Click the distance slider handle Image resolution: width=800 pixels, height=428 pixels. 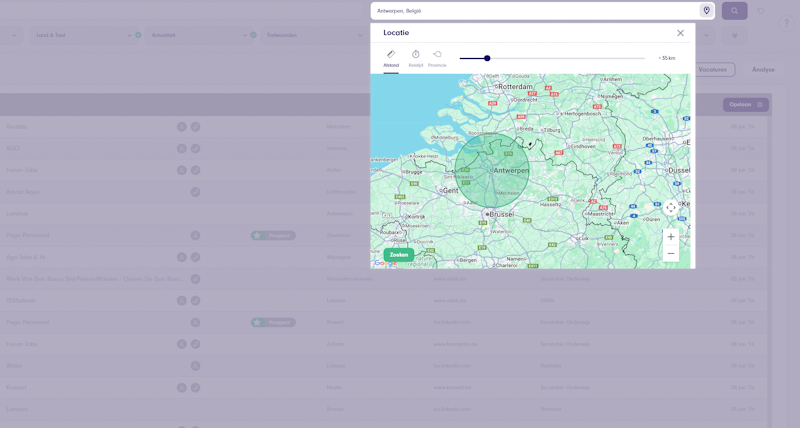pos(487,58)
